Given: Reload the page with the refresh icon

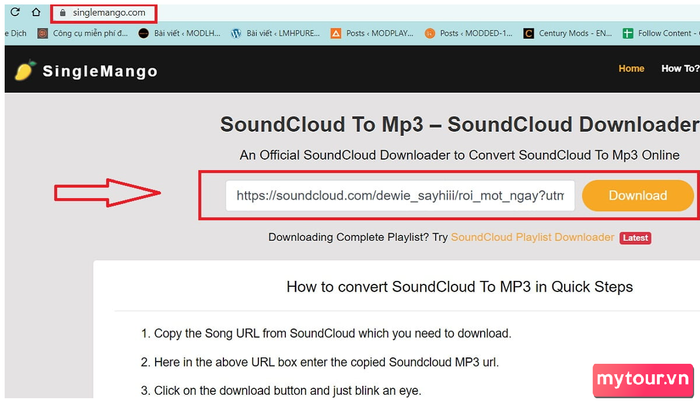Looking at the screenshot, I should point(15,12).
